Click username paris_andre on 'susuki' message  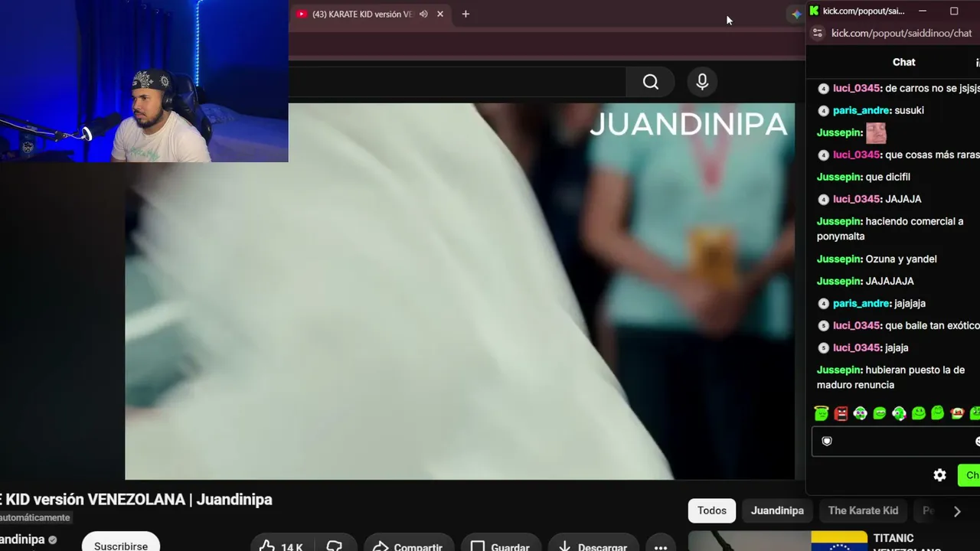point(861,110)
